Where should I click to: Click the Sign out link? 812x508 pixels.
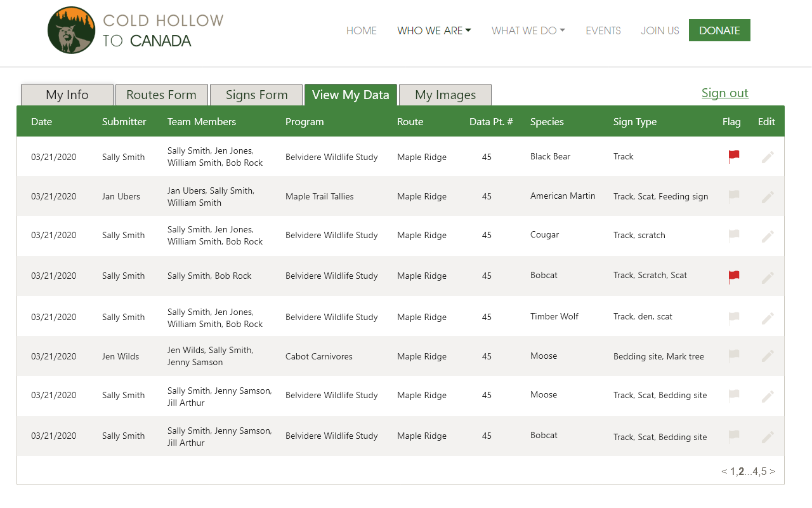click(724, 93)
